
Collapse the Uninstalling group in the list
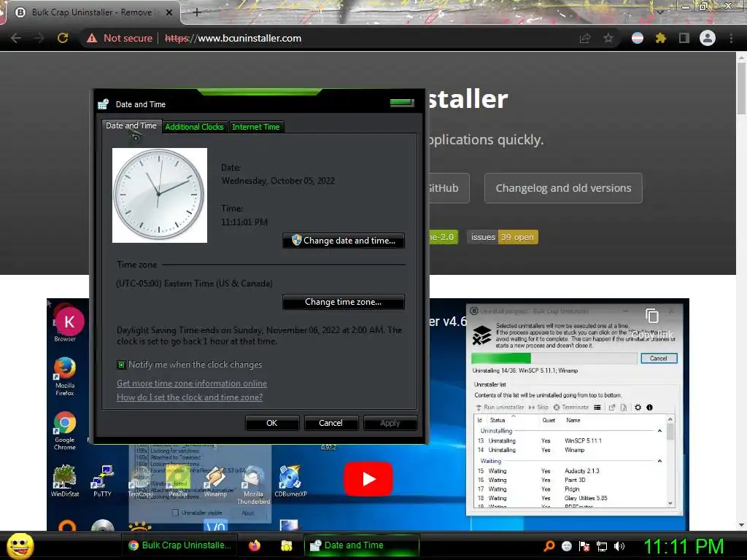pos(659,430)
